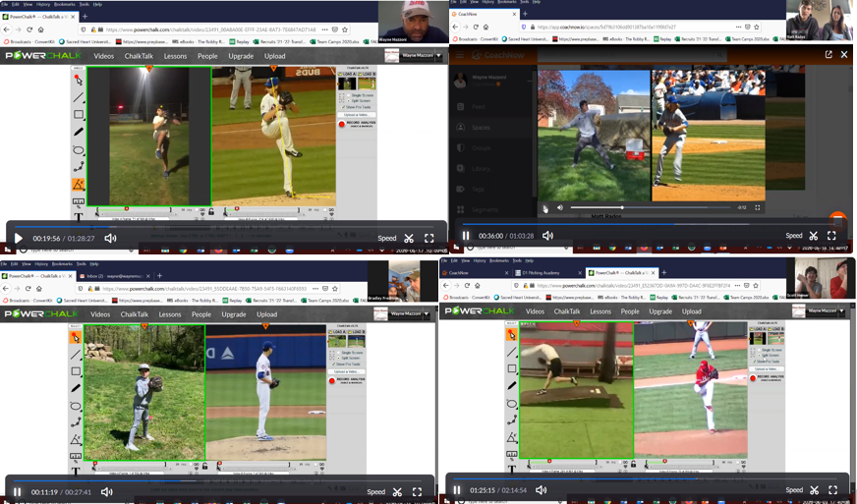The height and width of the screenshot is (504, 857).
Task: Open CoachNow video in new window icon
Action: point(828,55)
